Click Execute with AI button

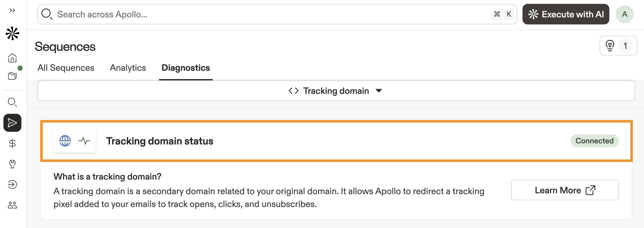click(x=565, y=14)
